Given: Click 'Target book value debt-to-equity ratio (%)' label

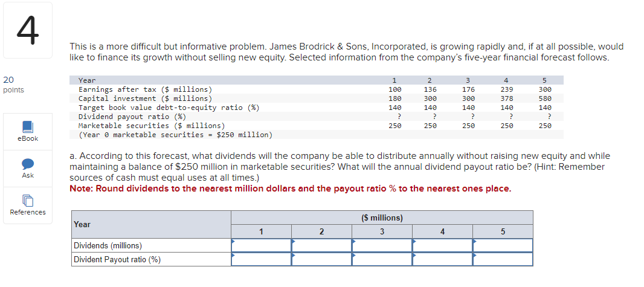Looking at the screenshot, I should pyautogui.click(x=169, y=108).
